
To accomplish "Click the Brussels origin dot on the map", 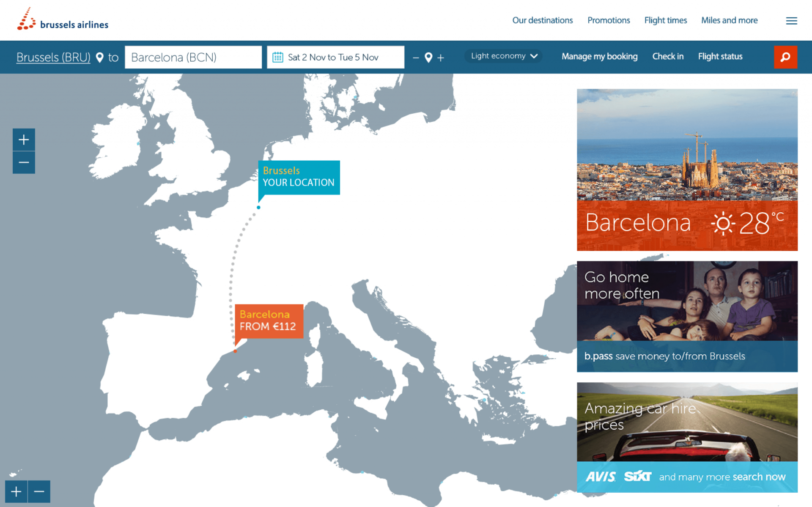I will [258, 207].
